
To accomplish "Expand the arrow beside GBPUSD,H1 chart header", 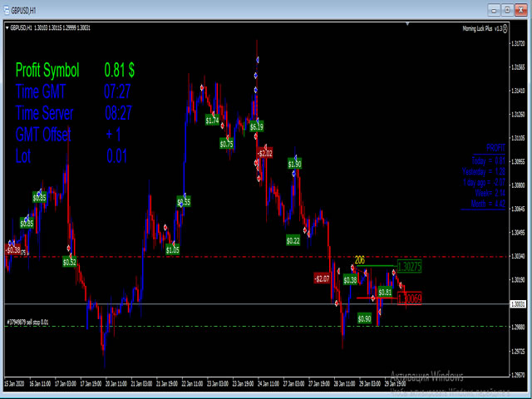I will tap(7, 28).
